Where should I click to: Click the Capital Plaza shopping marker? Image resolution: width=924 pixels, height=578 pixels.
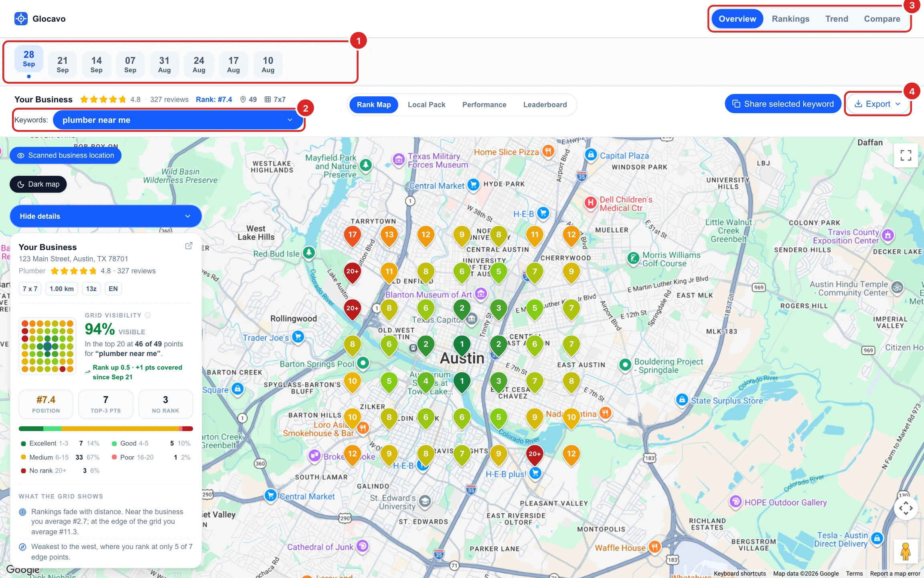click(591, 155)
